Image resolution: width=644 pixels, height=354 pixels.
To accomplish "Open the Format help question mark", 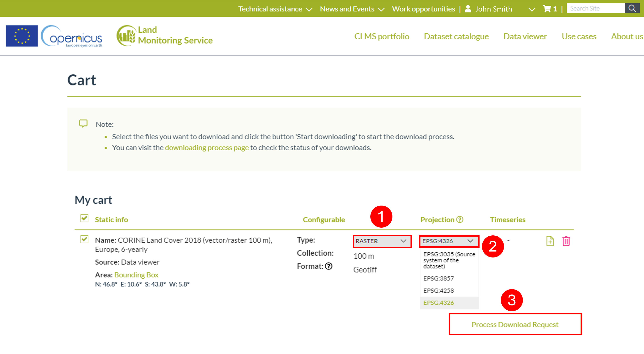I will click(x=329, y=266).
